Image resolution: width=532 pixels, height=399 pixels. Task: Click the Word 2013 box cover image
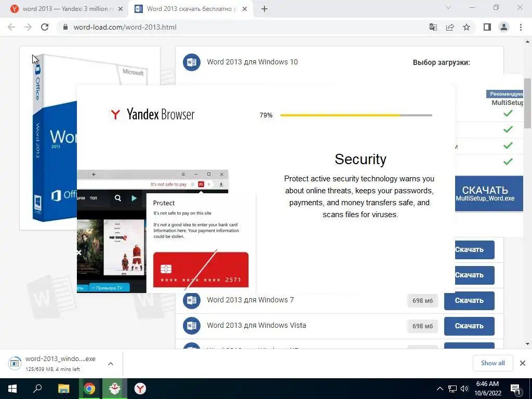[x=55, y=138]
